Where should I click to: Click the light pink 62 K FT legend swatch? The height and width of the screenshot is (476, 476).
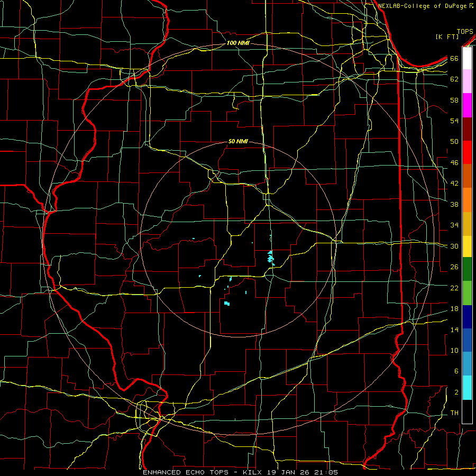[x=467, y=81]
